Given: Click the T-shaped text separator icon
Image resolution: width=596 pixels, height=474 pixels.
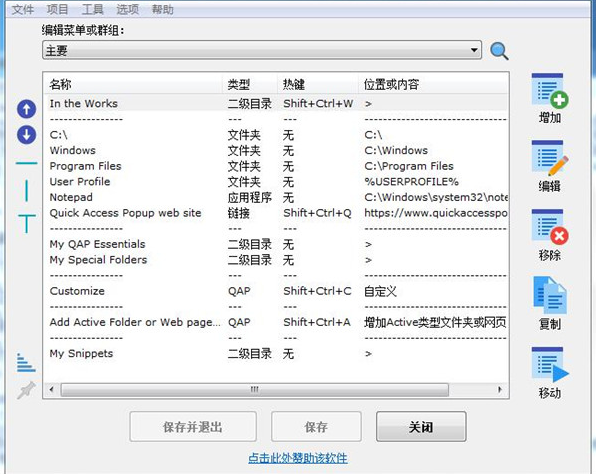Looking at the screenshot, I should tap(27, 223).
